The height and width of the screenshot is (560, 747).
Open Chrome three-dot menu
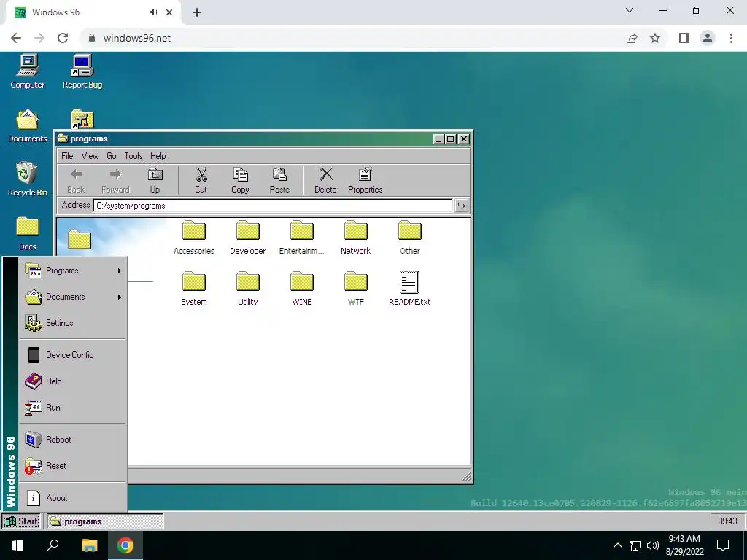[x=731, y=38]
